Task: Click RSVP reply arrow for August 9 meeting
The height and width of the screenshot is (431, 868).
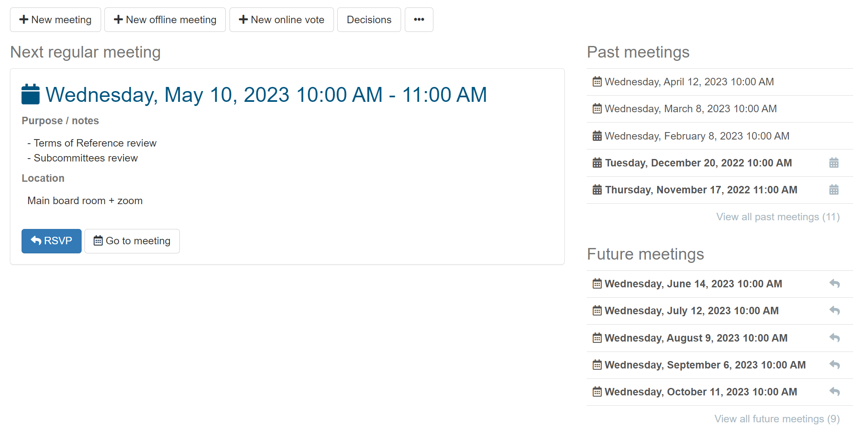Action: coord(834,338)
